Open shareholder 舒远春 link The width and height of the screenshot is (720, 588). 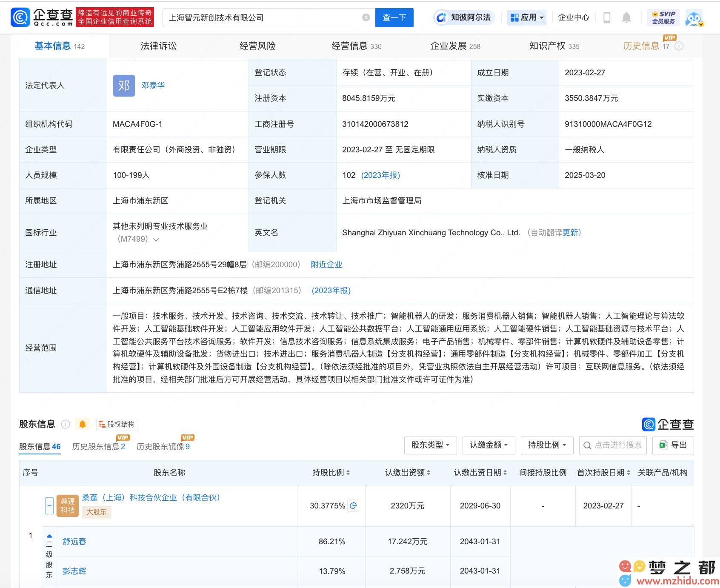pyautogui.click(x=74, y=542)
